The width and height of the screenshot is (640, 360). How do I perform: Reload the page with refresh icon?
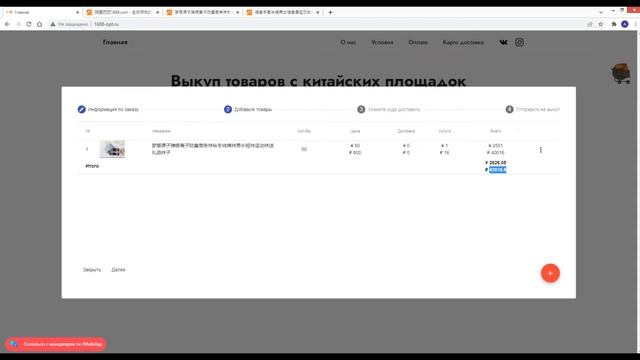click(29, 24)
